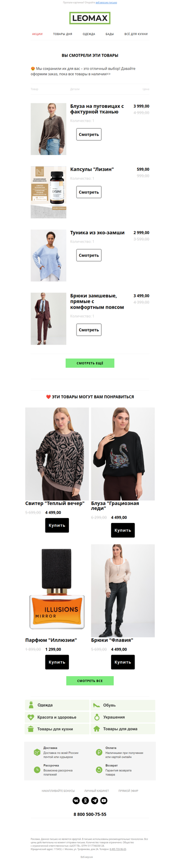Screen dimensions: 180x868
Task: Click the green delivery box icon
Action: [x=37, y=752]
